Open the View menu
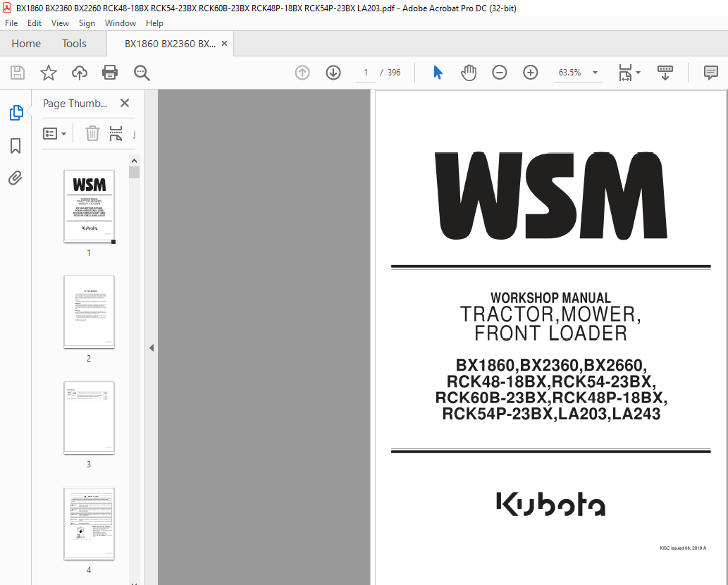 click(60, 23)
